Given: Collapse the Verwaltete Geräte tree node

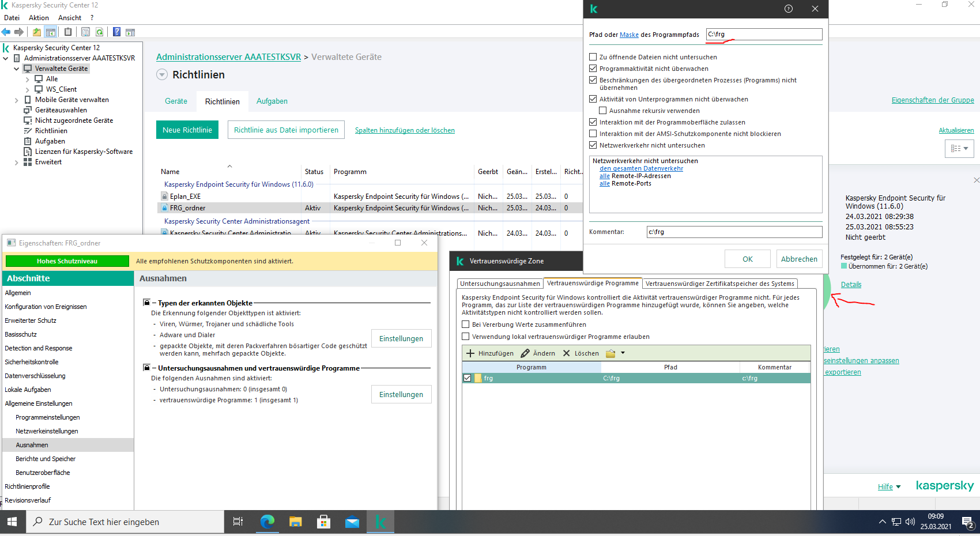Looking at the screenshot, I should click(17, 69).
